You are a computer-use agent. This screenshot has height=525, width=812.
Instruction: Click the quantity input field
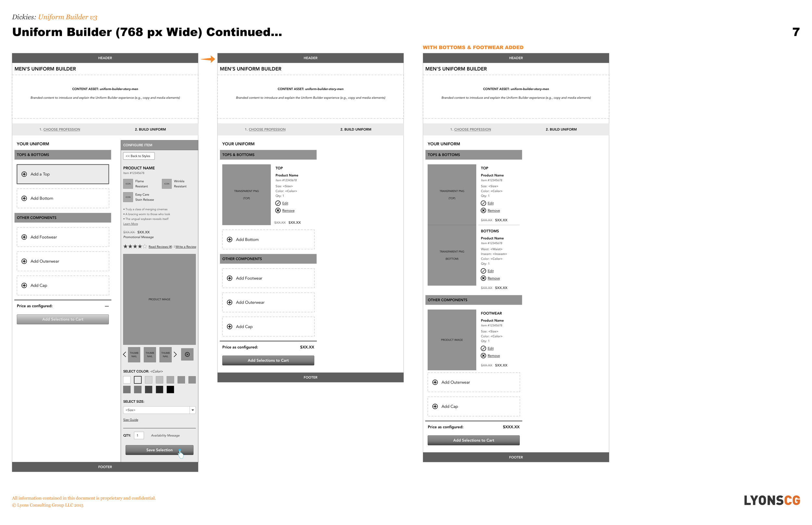click(139, 435)
